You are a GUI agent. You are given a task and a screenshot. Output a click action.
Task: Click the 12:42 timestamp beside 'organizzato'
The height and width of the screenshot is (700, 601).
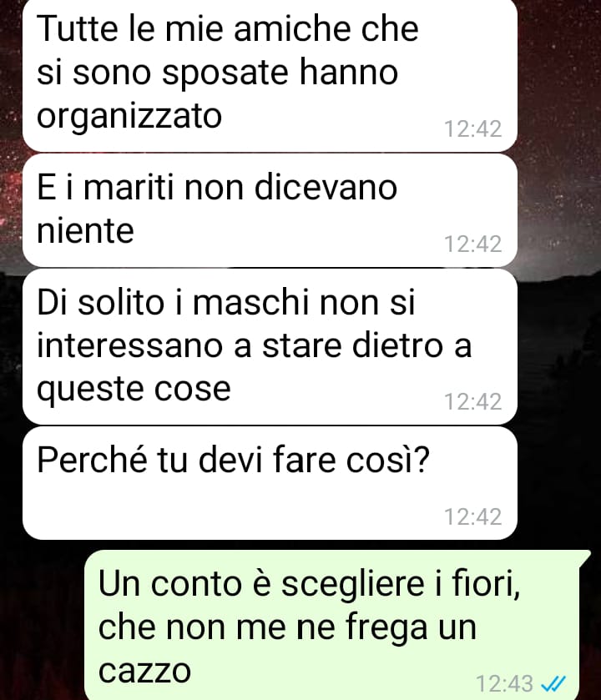[x=472, y=128]
